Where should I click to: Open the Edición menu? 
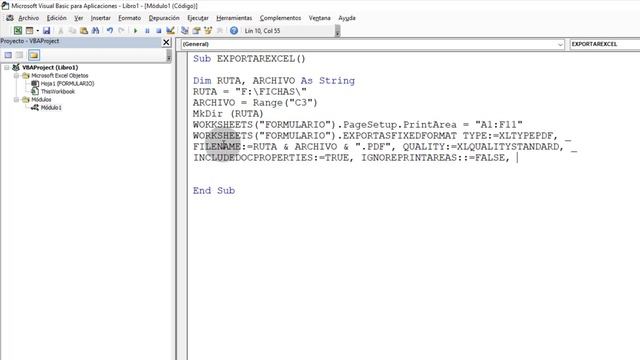pos(56,18)
